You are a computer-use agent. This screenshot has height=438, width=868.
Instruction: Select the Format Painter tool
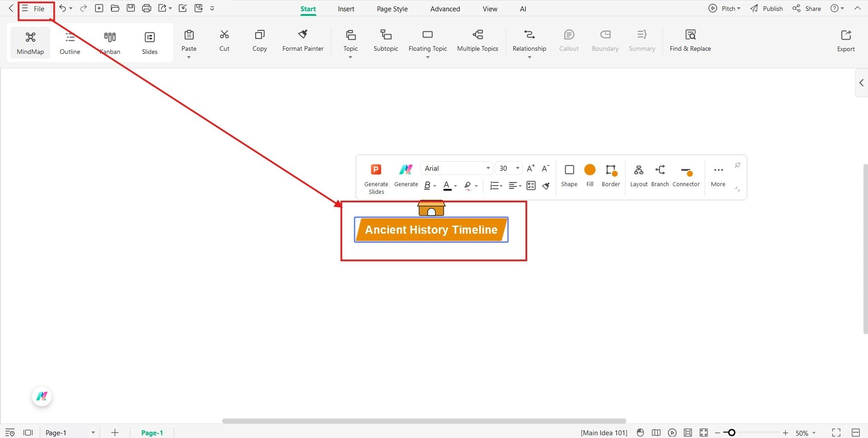tap(302, 41)
